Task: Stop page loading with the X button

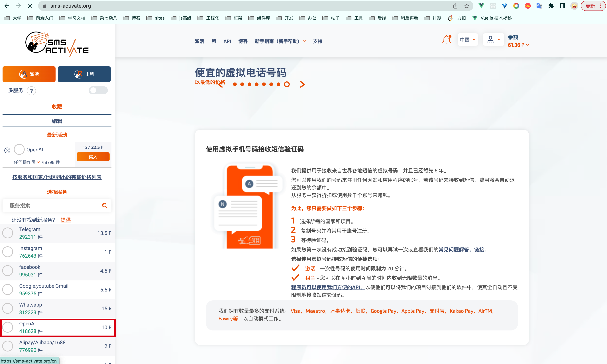Action: [x=30, y=6]
